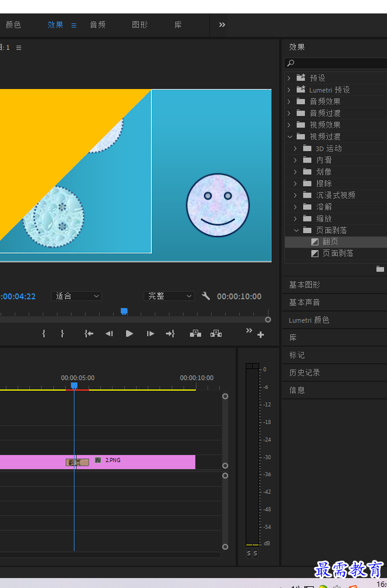Expand the 视频效果 folder
Screen dimensions: 387x588
click(289, 125)
